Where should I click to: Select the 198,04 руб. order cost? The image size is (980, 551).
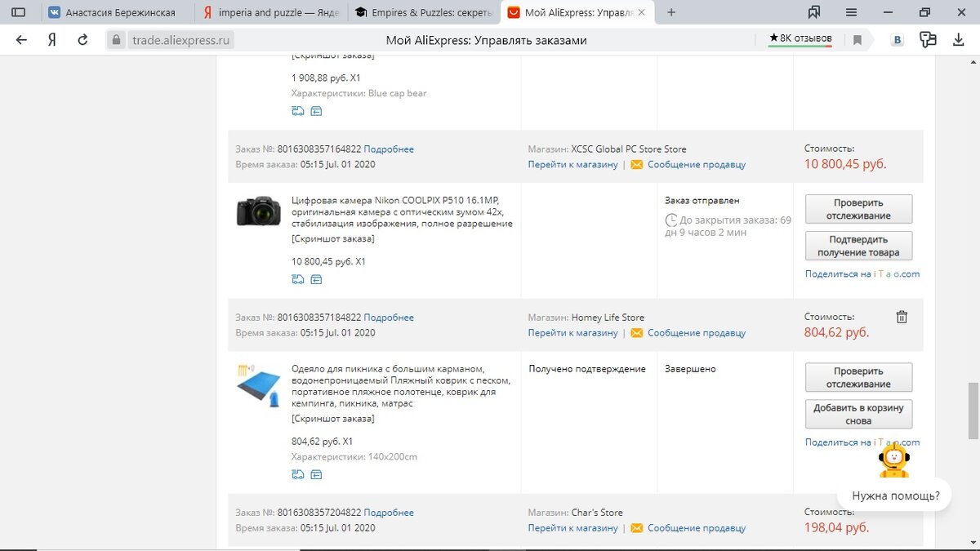click(x=837, y=527)
